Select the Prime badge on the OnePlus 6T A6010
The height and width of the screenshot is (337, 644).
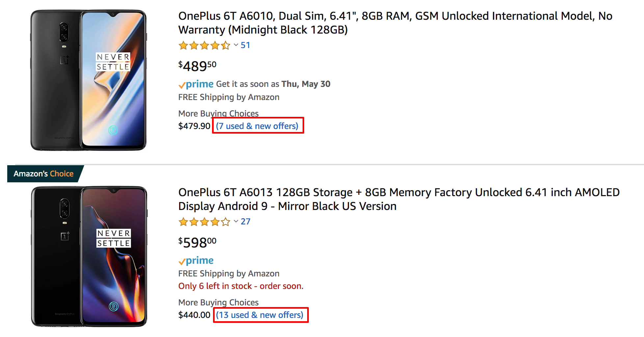pyautogui.click(x=196, y=84)
